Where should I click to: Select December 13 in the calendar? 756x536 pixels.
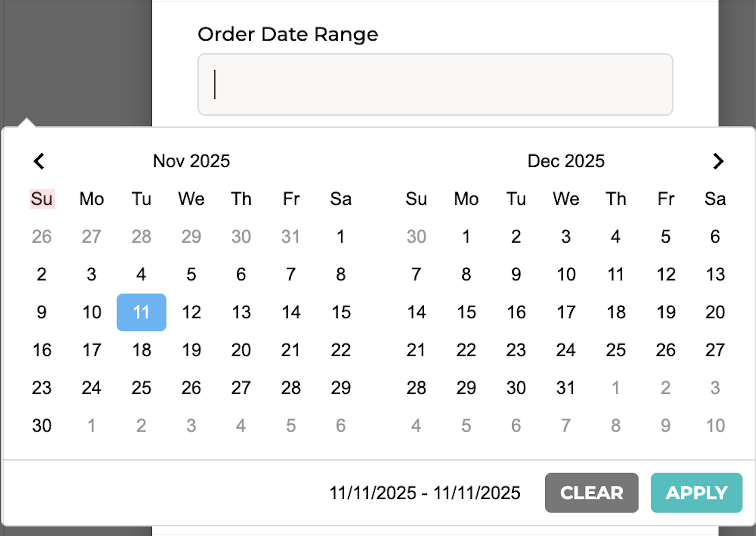[715, 275]
